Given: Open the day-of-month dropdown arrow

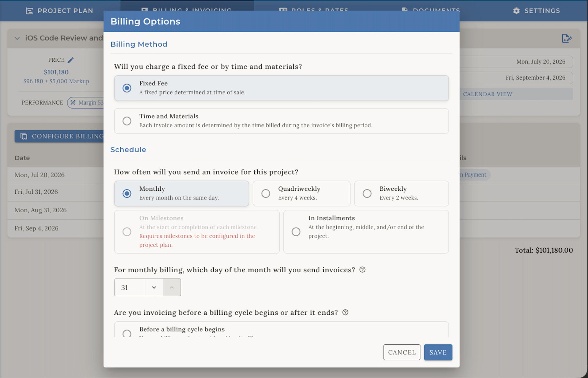Looking at the screenshot, I should pyautogui.click(x=154, y=287).
